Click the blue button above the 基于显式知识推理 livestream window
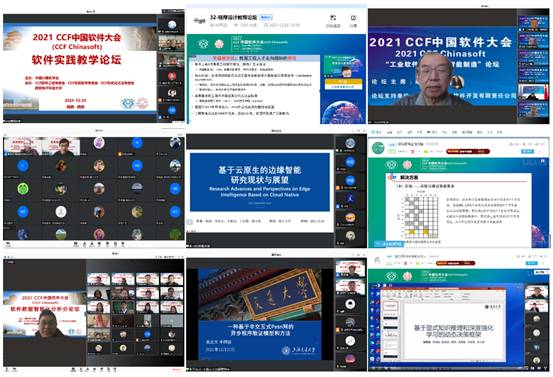Image resolution: width=553 pixels, height=377 pixels. point(532,263)
